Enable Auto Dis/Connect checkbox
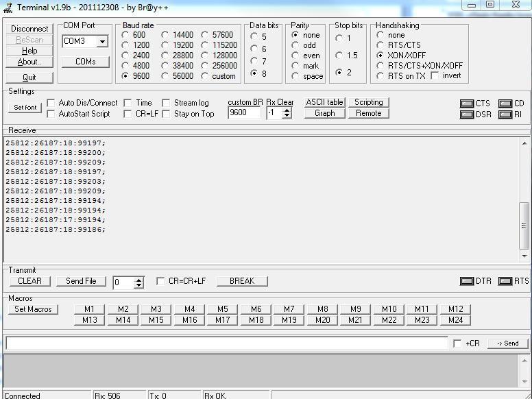532x399 pixels. [51, 103]
